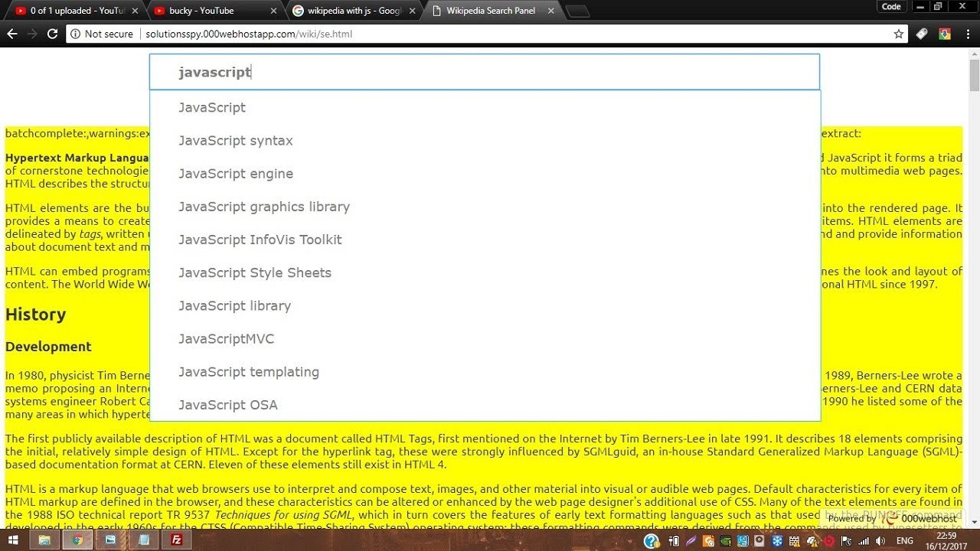Click the red Beats audio tray icon
This screenshot has width=980, height=551.
click(x=829, y=541)
